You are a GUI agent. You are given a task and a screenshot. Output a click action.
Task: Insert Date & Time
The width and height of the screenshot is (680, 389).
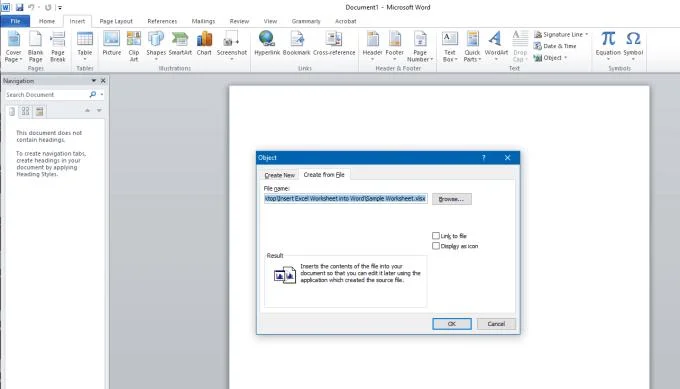click(555, 46)
